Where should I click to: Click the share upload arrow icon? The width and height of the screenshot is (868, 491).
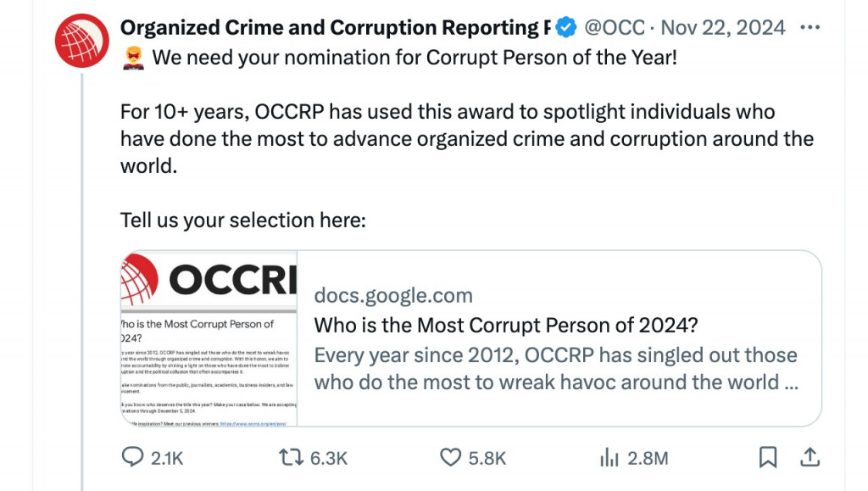(810, 458)
